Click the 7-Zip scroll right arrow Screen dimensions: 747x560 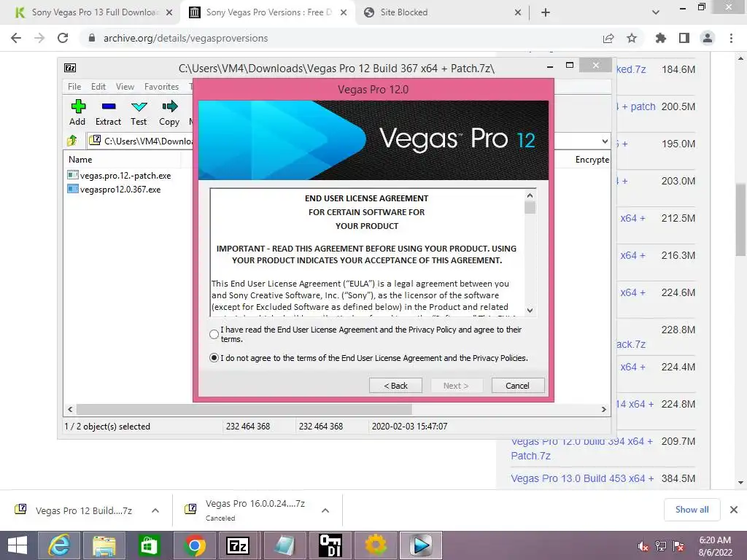603,409
